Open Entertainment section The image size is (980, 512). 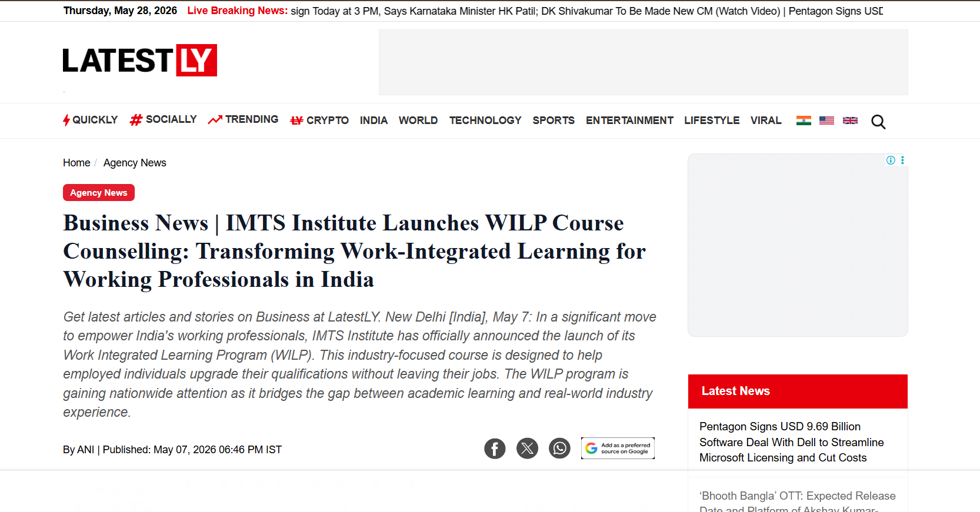pos(629,121)
